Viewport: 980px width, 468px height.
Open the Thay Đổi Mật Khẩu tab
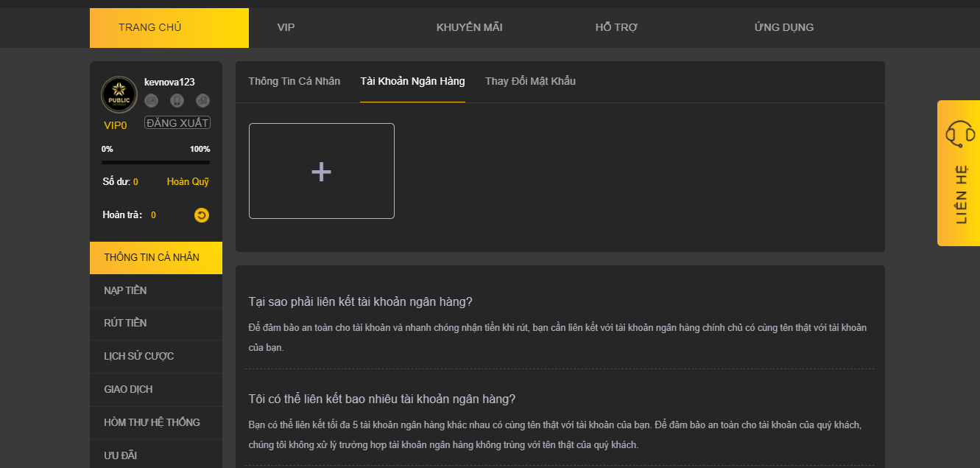530,81
